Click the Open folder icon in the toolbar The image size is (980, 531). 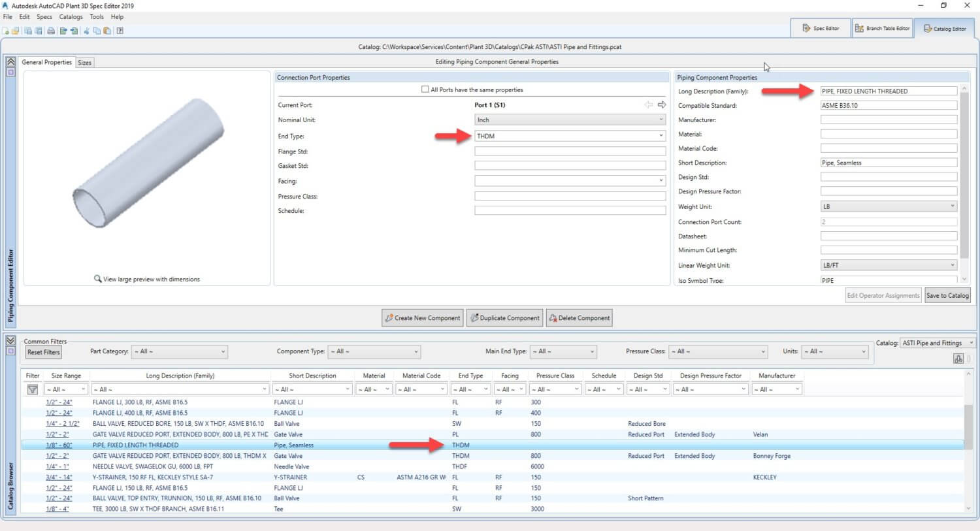[15, 31]
